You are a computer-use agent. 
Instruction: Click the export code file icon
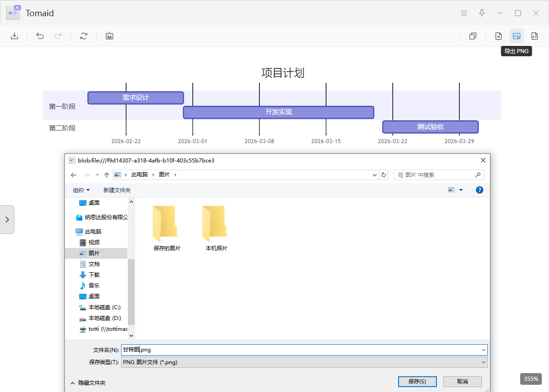coord(535,36)
